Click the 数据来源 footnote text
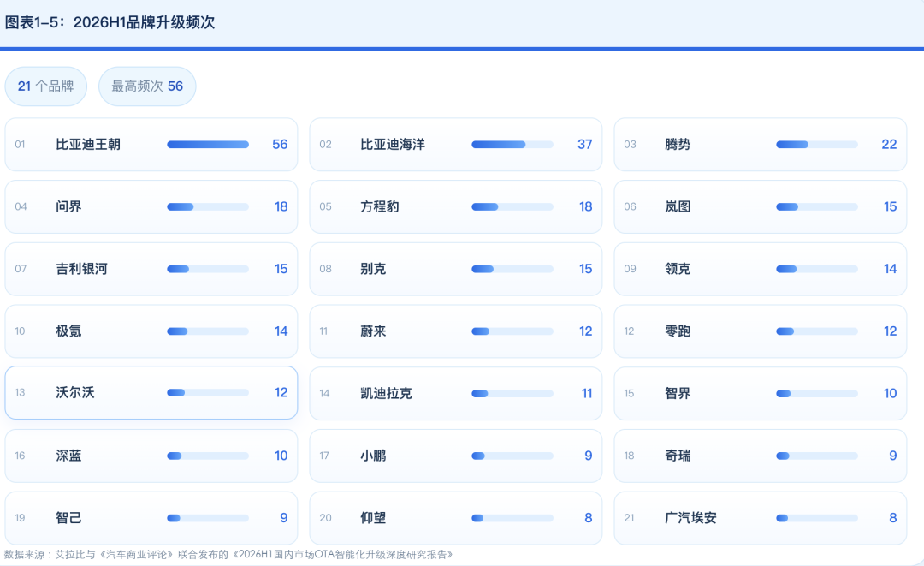 [x=228, y=554]
